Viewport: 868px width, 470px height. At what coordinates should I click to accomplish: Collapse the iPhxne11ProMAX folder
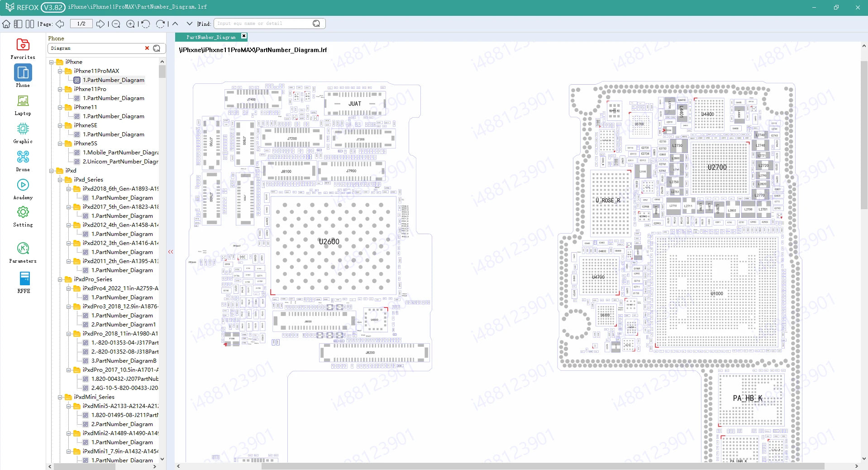click(60, 71)
